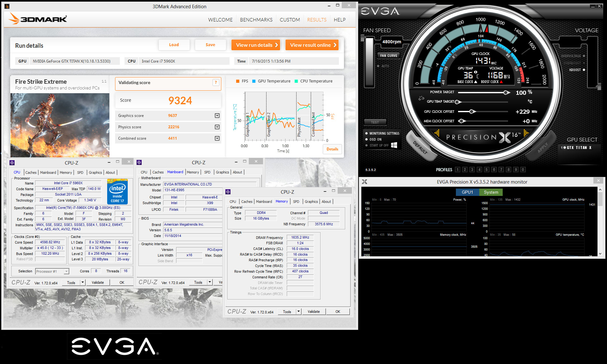Click the FAN CURVE button
The width and height of the screenshot is (607, 364).
(x=389, y=56)
